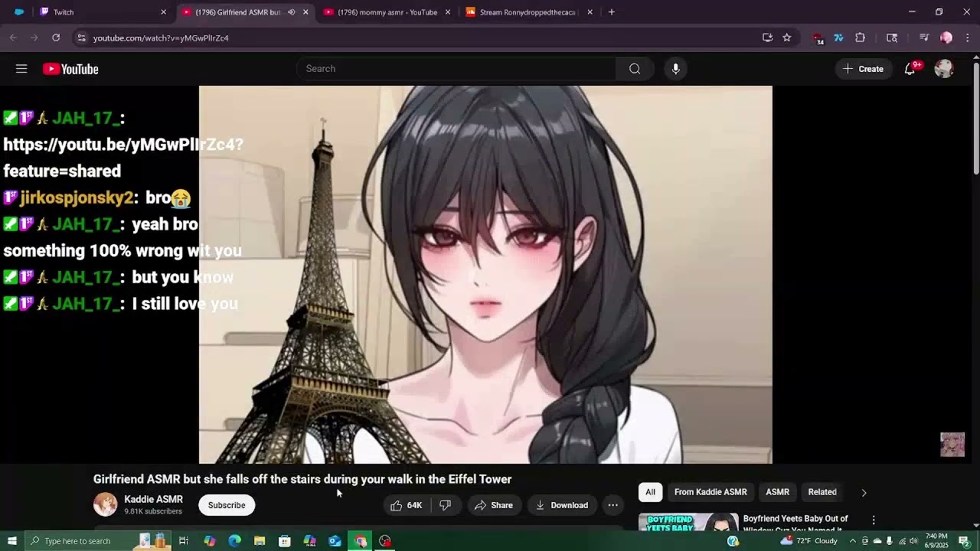Open options for Boyfriend Yeets Baby video
Screen dimensions: 980x551
[x=874, y=520]
